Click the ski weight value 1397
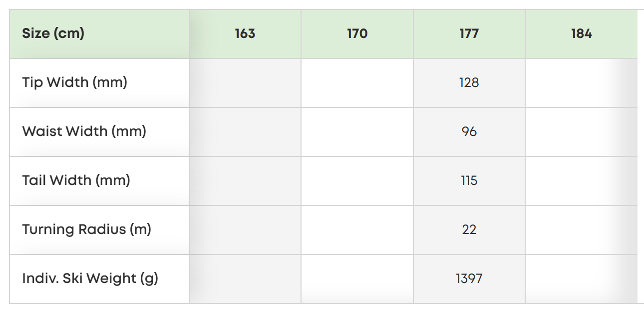 tap(469, 279)
